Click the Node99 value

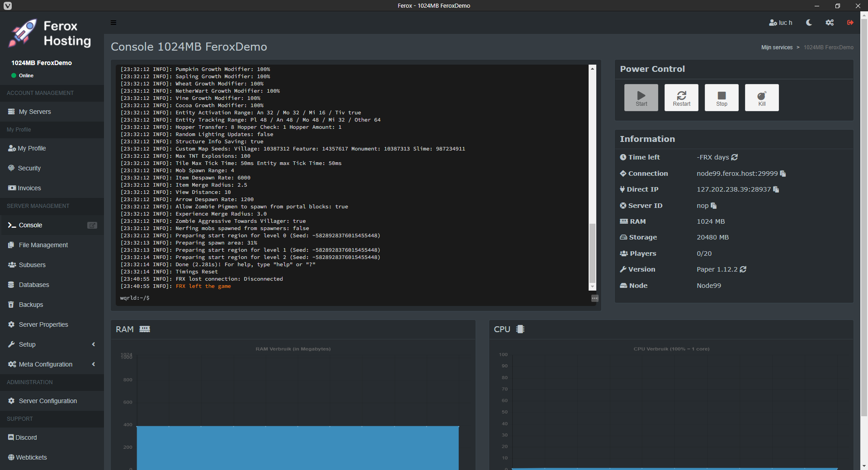click(708, 286)
